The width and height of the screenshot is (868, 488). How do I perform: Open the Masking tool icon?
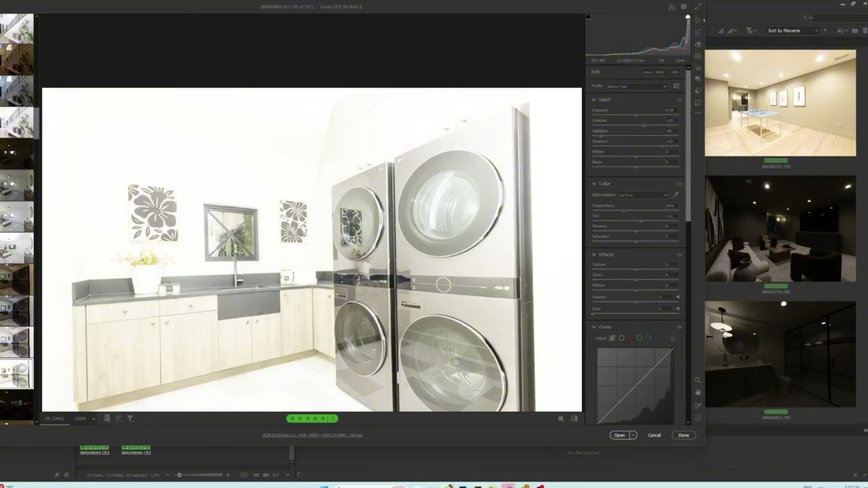(x=698, y=56)
